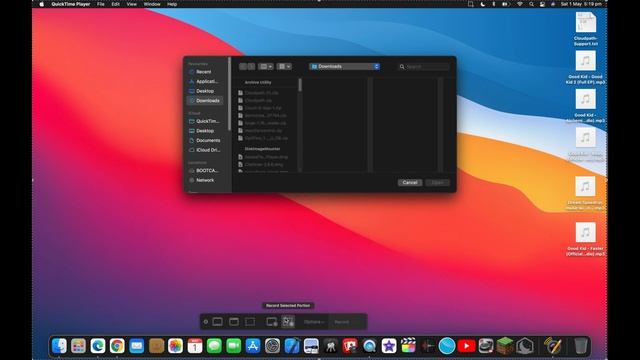The image size is (640, 360).
Task: Choose Record Selected Portion
Action: coord(288,322)
